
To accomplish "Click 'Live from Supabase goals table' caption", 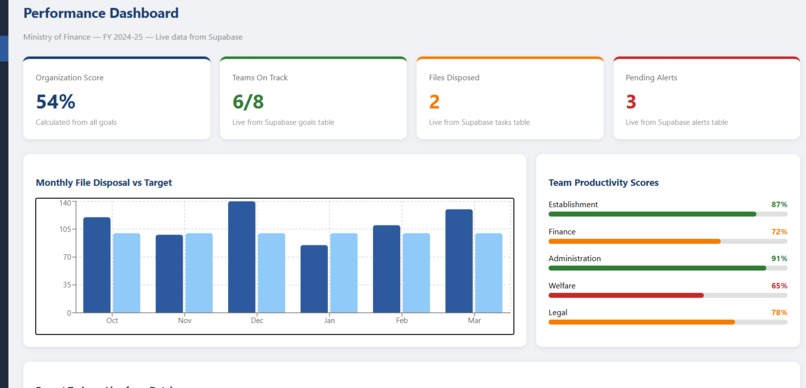I will [x=283, y=122].
